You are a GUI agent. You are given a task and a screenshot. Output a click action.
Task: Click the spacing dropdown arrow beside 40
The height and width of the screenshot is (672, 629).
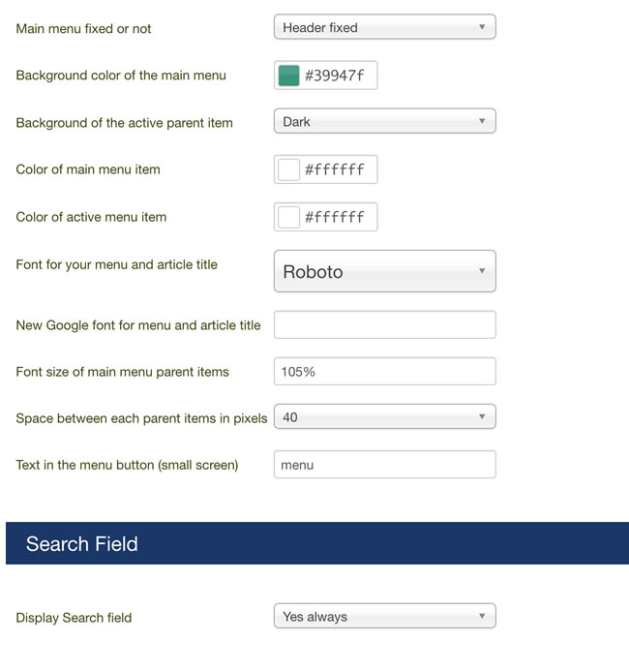(482, 416)
